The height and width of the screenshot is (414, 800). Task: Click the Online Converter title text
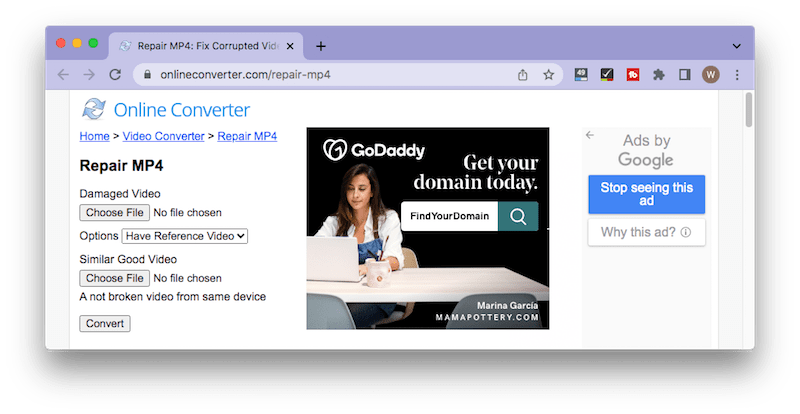click(x=182, y=110)
